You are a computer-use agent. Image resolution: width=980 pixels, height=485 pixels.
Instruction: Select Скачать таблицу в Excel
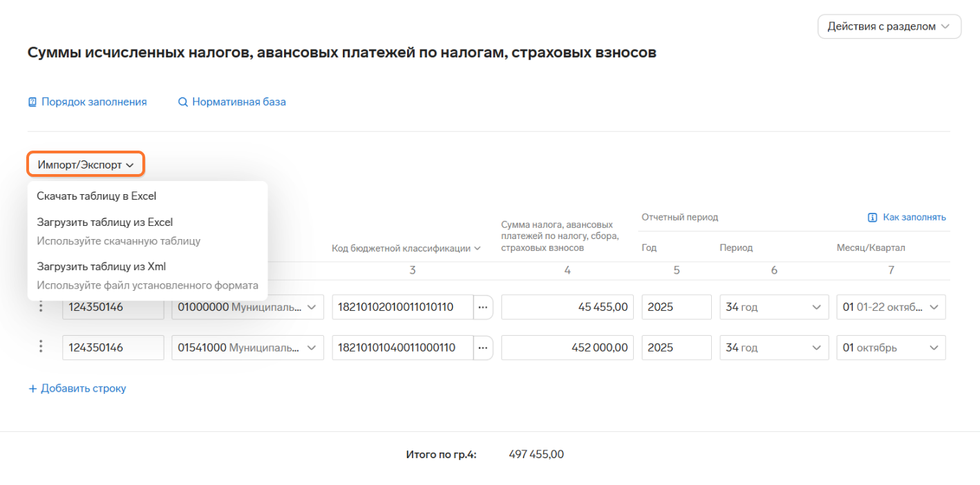97,196
